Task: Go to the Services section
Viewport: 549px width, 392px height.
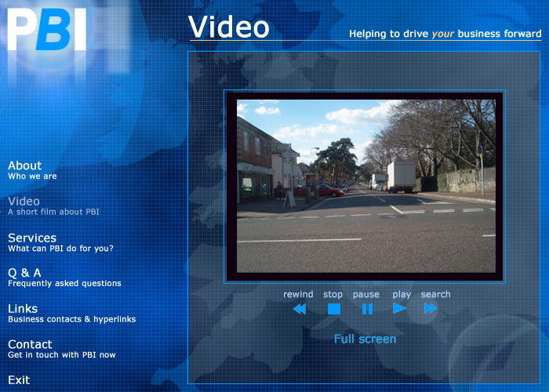Action: [32, 238]
